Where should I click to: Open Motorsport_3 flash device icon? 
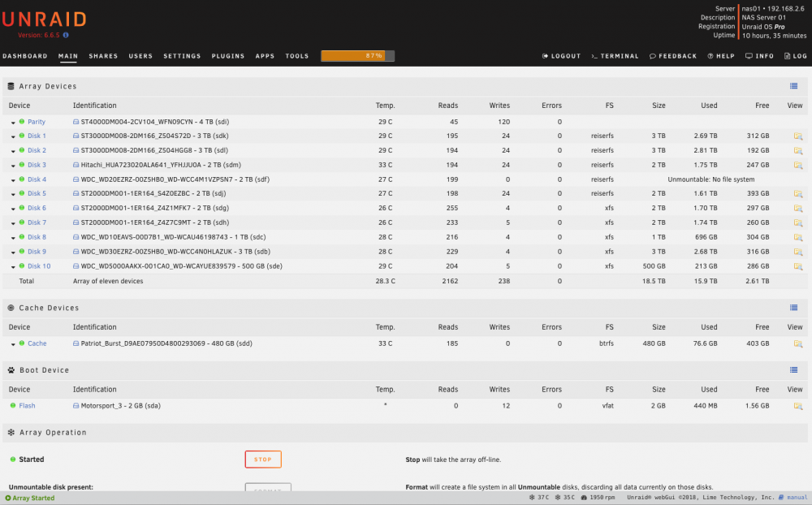point(76,406)
